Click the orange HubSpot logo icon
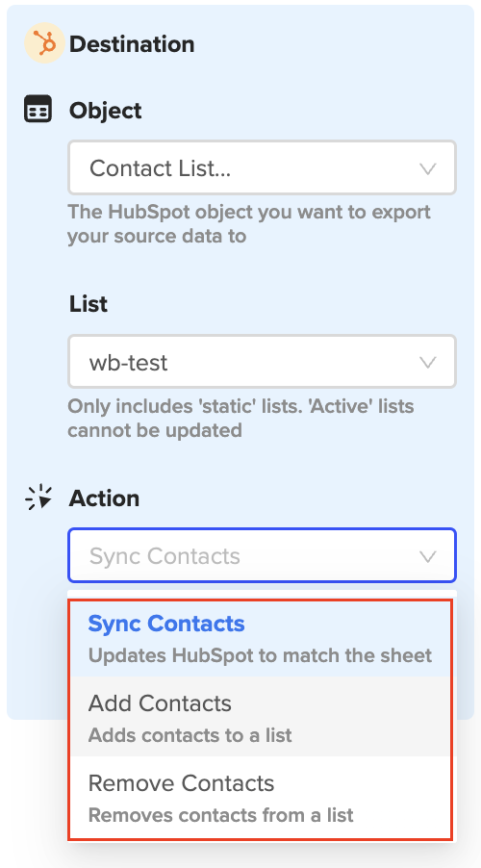Screen dimensions: 481x868 coord(44,43)
